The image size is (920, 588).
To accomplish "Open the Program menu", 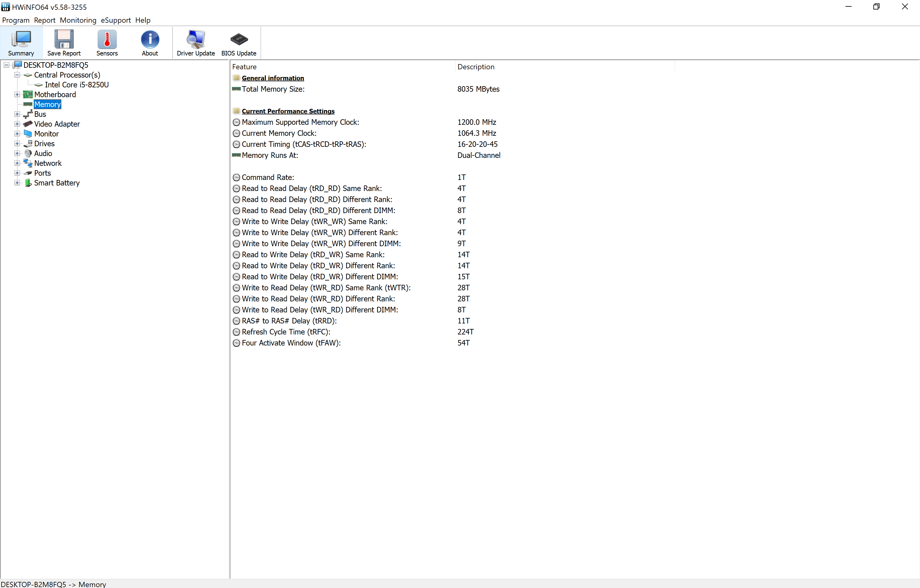I will click(16, 20).
